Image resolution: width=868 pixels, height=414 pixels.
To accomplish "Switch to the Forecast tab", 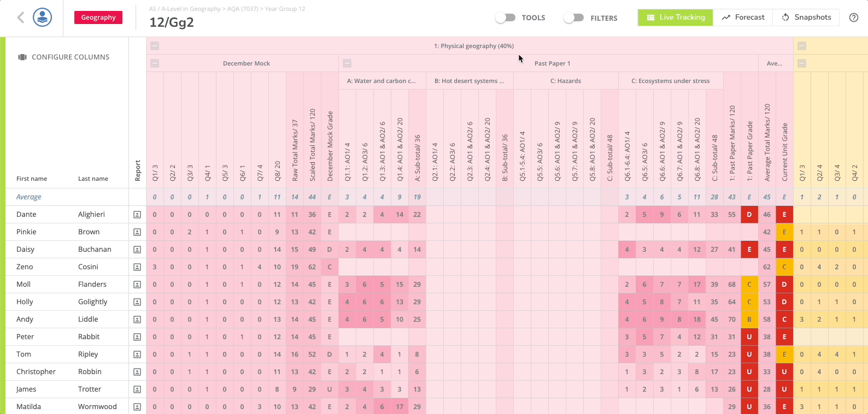I will coord(743,17).
